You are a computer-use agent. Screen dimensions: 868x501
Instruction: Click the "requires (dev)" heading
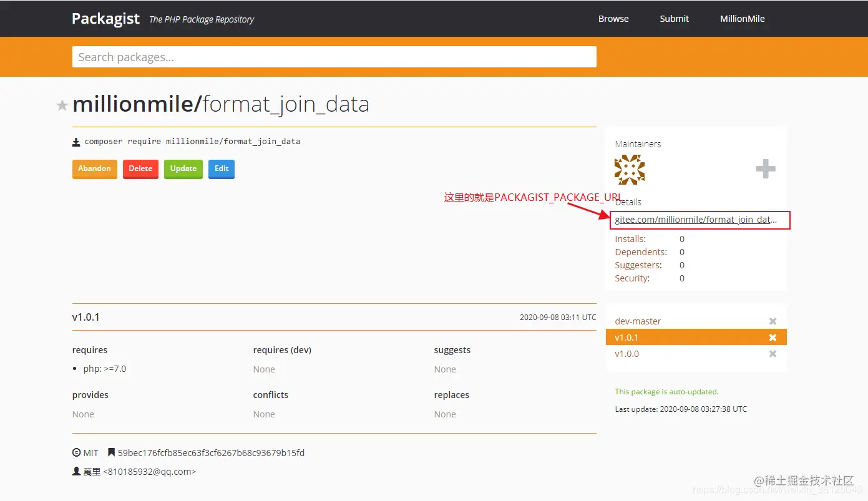coord(282,350)
